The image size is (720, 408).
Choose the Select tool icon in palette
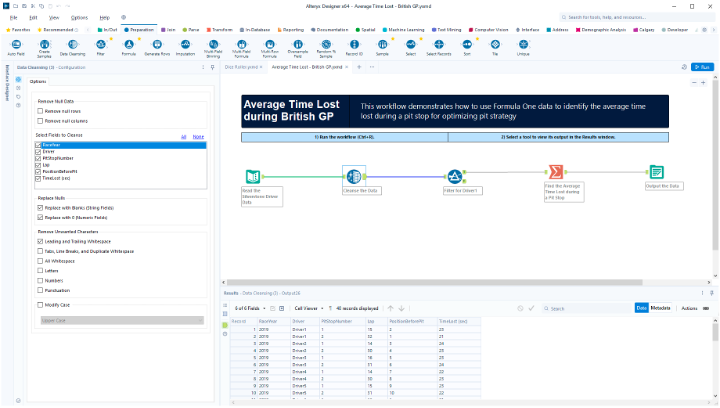(x=411, y=45)
